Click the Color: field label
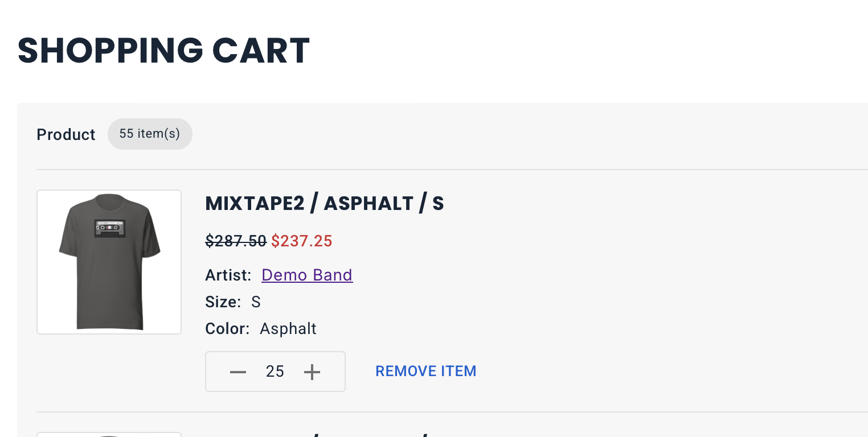868x437 pixels. [x=227, y=329]
